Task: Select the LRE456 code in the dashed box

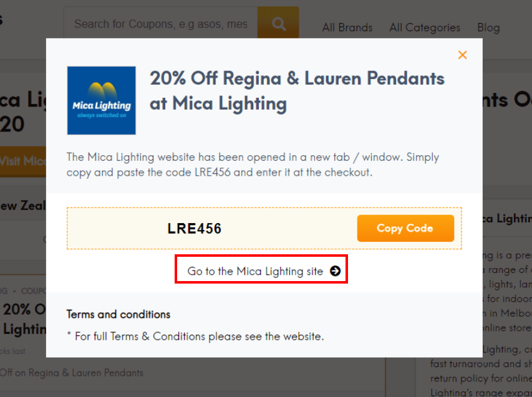Action: click(195, 228)
